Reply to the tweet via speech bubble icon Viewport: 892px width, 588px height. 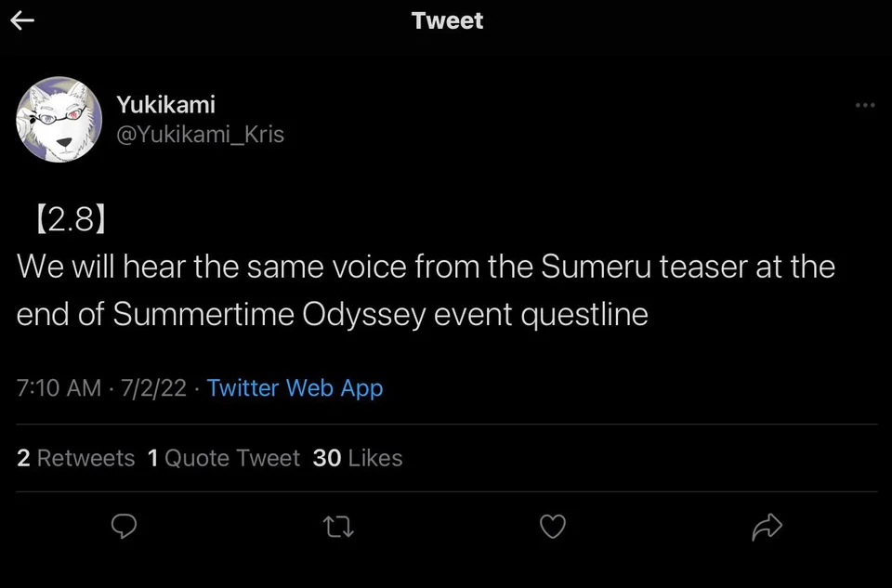click(x=124, y=527)
